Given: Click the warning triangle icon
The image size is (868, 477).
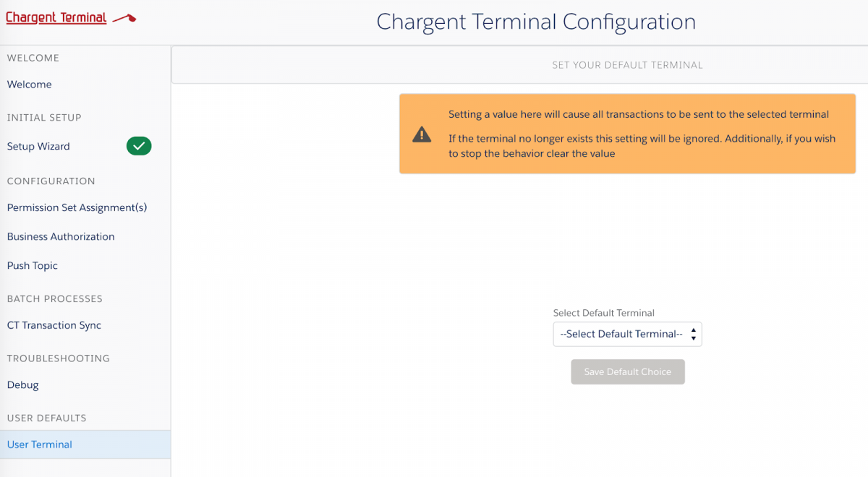Looking at the screenshot, I should coord(422,134).
